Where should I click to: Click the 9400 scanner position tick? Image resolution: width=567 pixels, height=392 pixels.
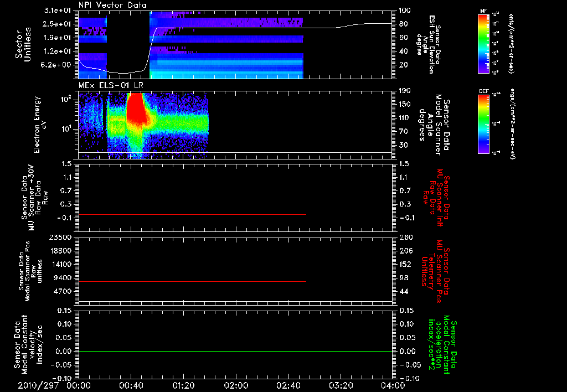[63, 278]
